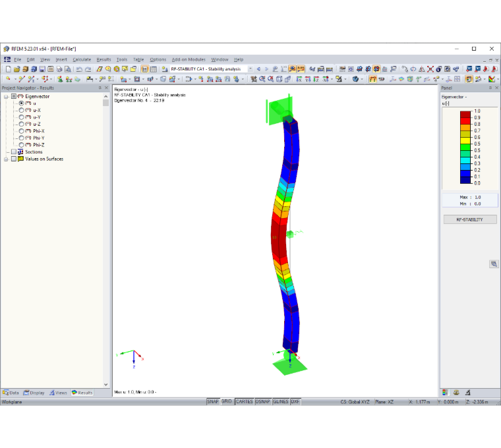The width and height of the screenshot is (501, 448).
Task: Toggle OSNAP in the status bar
Action: pyautogui.click(x=262, y=401)
